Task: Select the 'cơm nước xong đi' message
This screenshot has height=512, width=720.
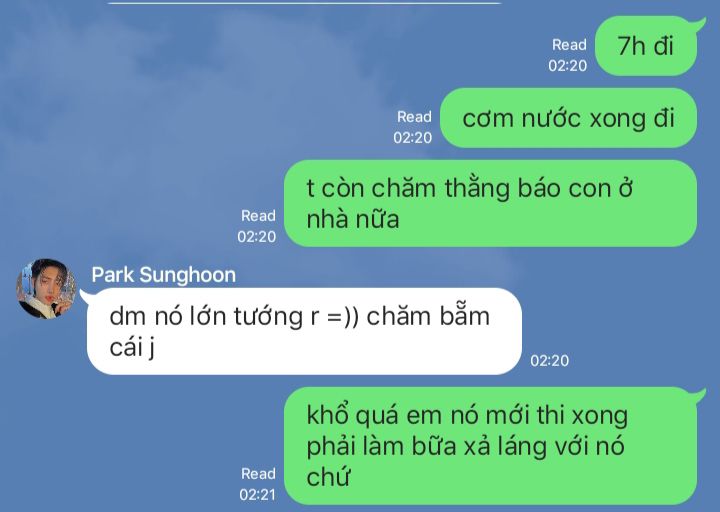Action: pyautogui.click(x=568, y=118)
